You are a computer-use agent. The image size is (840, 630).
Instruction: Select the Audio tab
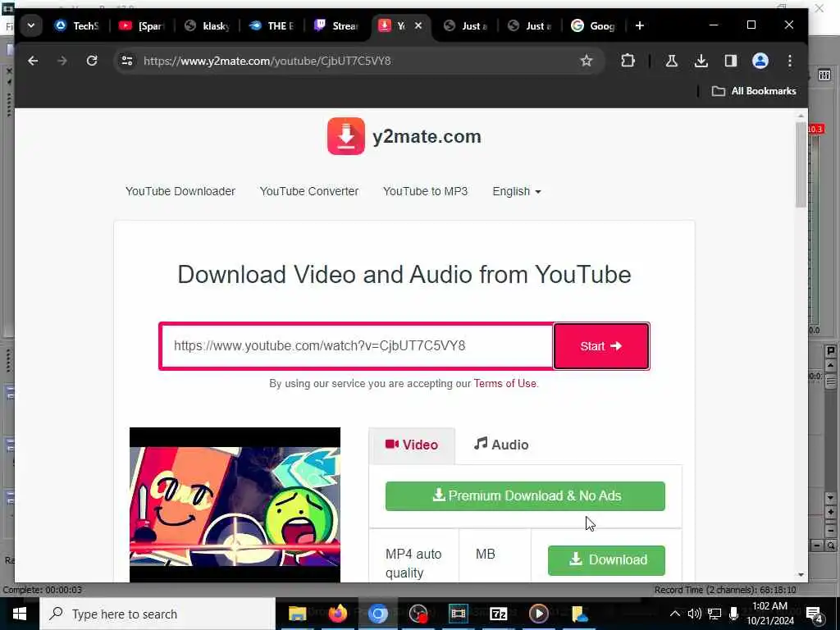coord(501,445)
